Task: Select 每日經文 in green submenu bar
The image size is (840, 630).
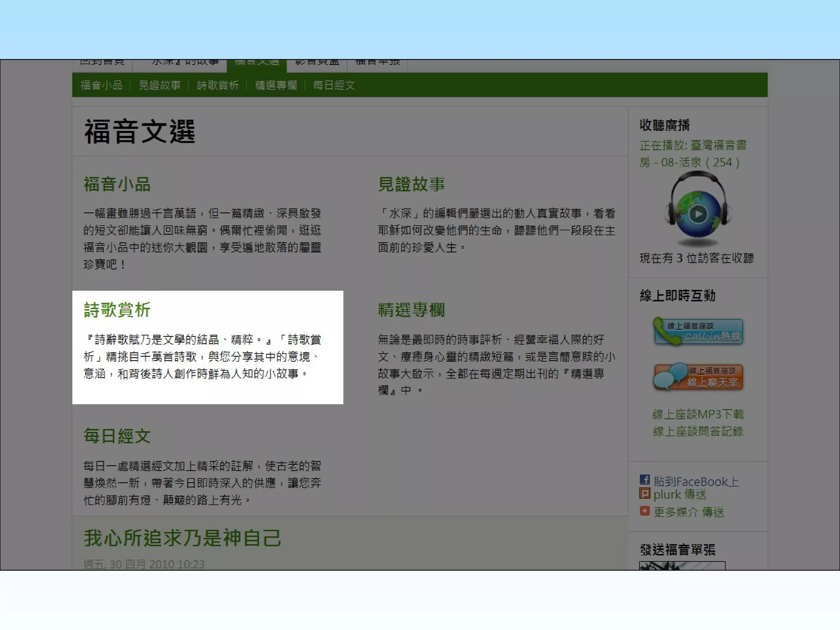Action: click(334, 85)
